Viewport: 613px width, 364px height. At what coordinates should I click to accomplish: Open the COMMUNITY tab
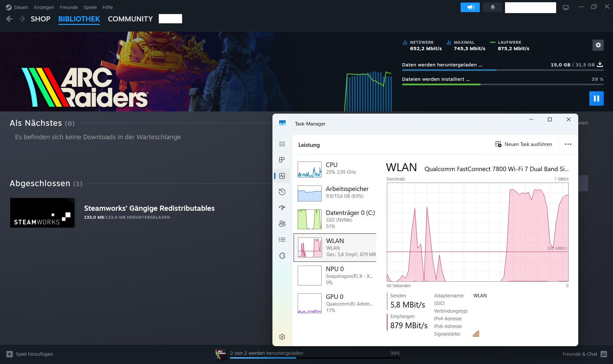click(130, 19)
